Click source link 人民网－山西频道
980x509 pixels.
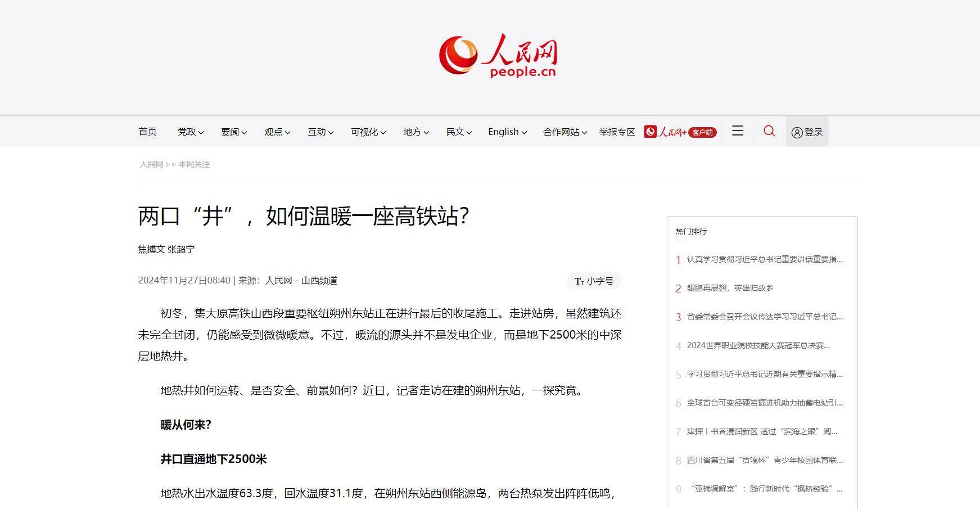point(301,280)
